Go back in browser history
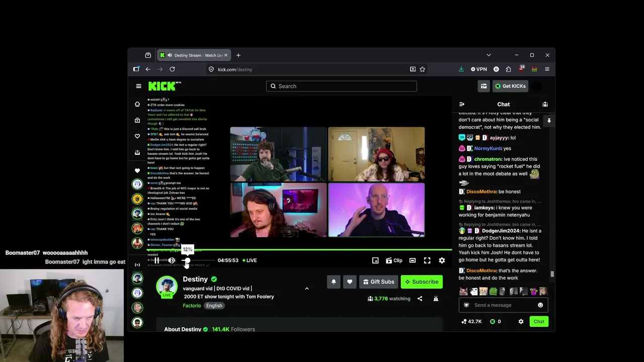644x362 pixels. [148, 69]
